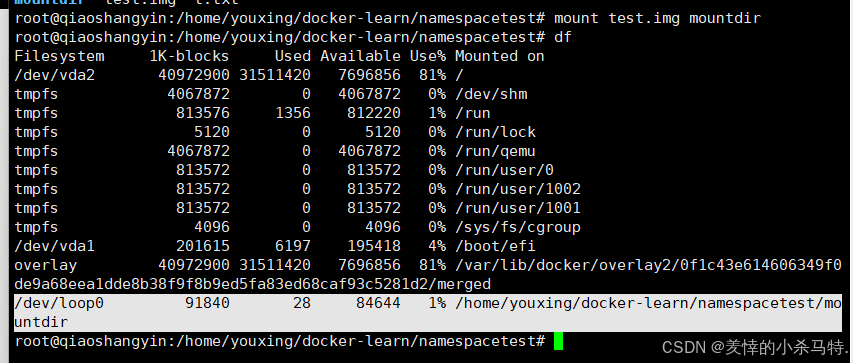This screenshot has width=853, height=363.
Task: Click the '/run/user/0' mount point
Action: pos(504,170)
